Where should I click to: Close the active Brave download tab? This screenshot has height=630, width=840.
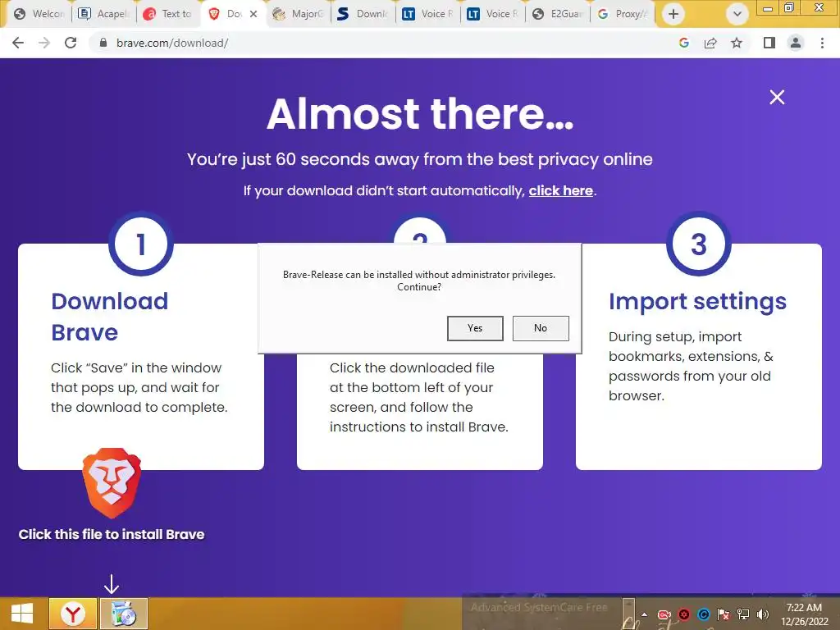(x=253, y=14)
